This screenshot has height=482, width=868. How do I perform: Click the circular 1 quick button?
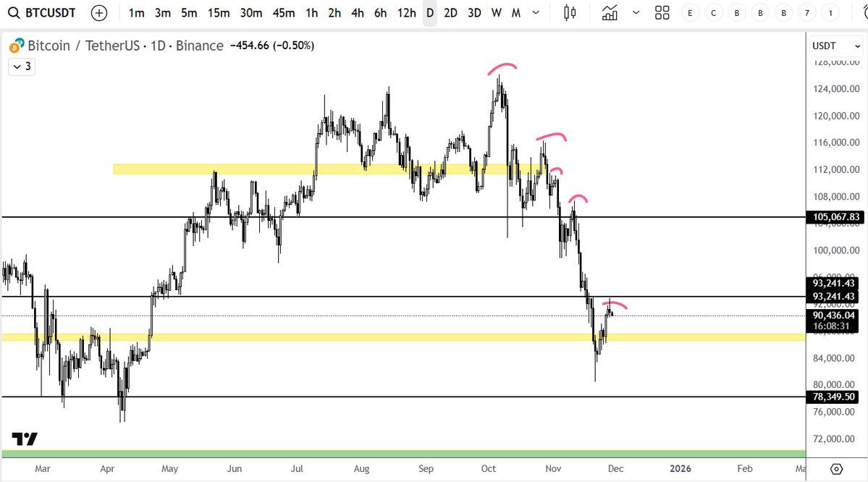pyautogui.click(x=830, y=13)
